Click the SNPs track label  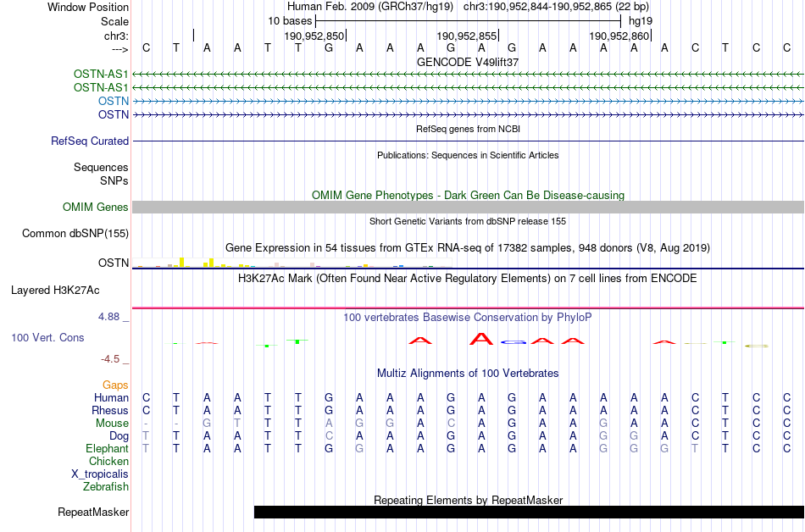click(x=114, y=180)
